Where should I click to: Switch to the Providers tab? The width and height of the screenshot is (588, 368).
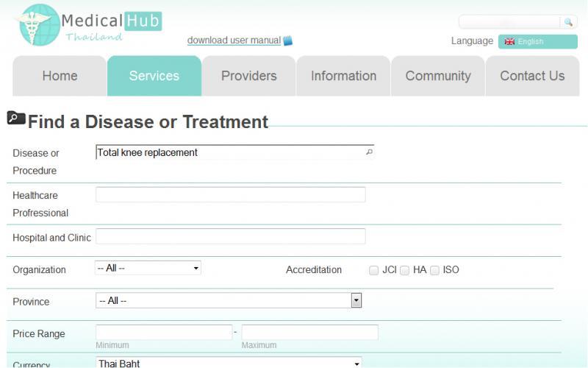[248, 76]
